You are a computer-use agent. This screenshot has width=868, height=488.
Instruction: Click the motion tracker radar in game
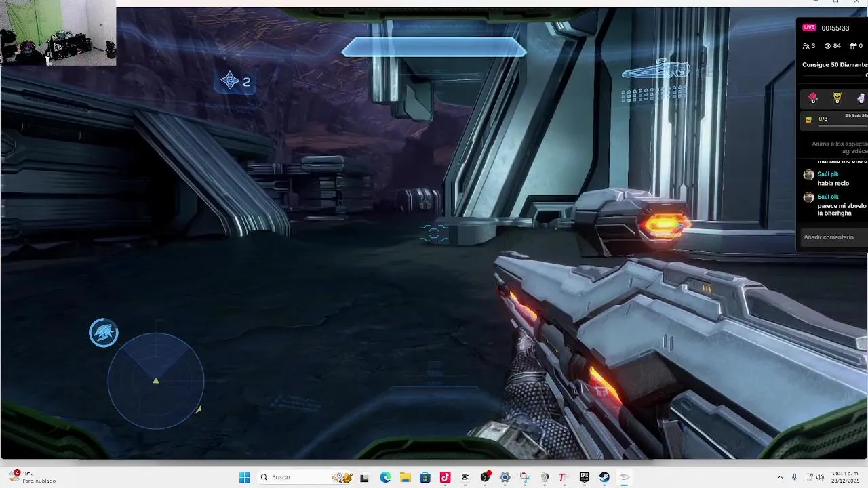point(156,381)
